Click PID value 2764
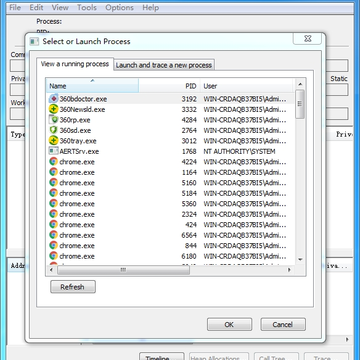 point(189,130)
